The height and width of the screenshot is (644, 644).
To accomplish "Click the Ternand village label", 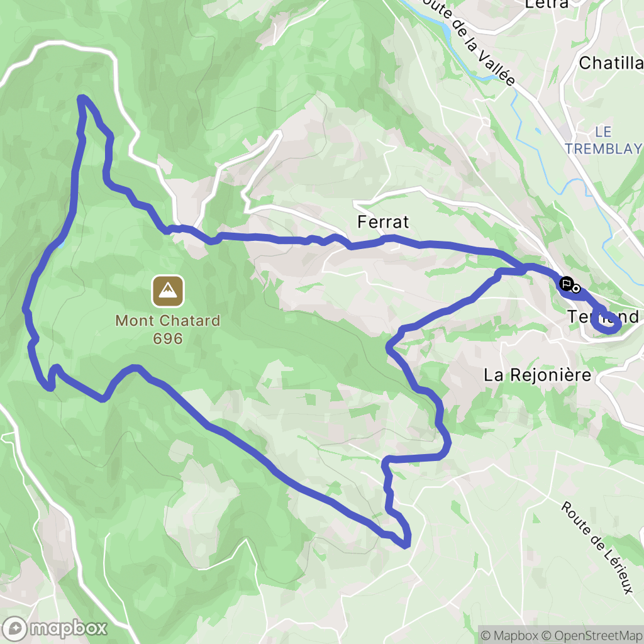I will click(x=603, y=317).
